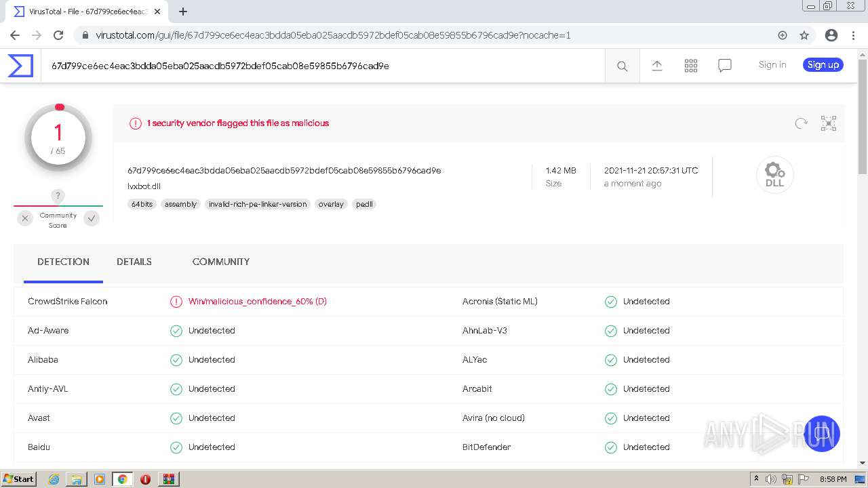Go back in Chrome
The width and height of the screenshot is (868, 488).
point(15,35)
